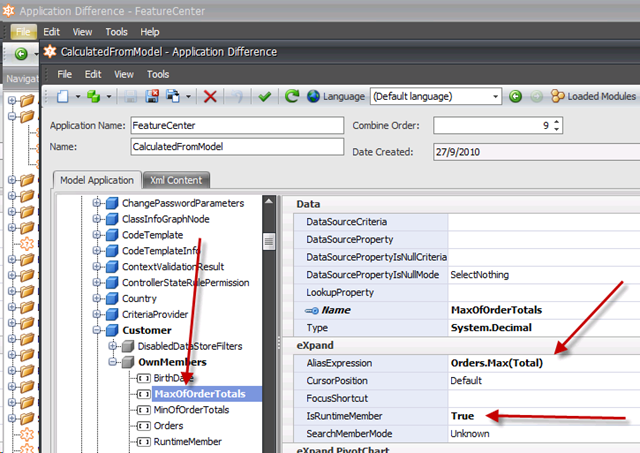
Task: Click the OwnMembers gray cube icon
Action: pyautogui.click(x=128, y=362)
